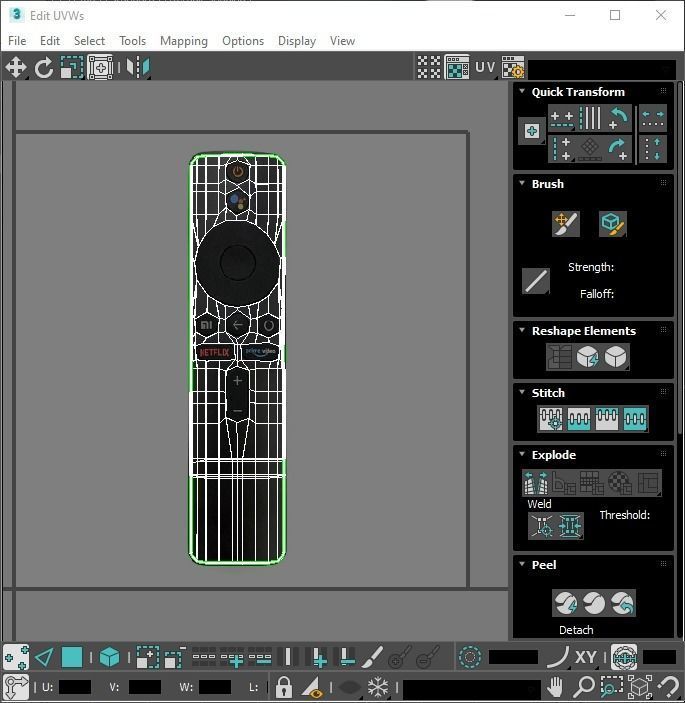Click Space Horizontally icon in Quick Transform
Image resolution: width=685 pixels, height=703 pixels.
tap(653, 119)
